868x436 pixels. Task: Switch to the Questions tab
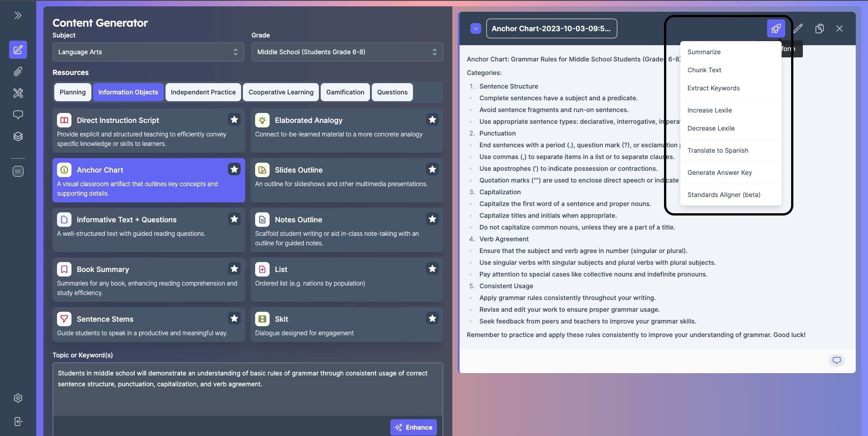tap(392, 92)
